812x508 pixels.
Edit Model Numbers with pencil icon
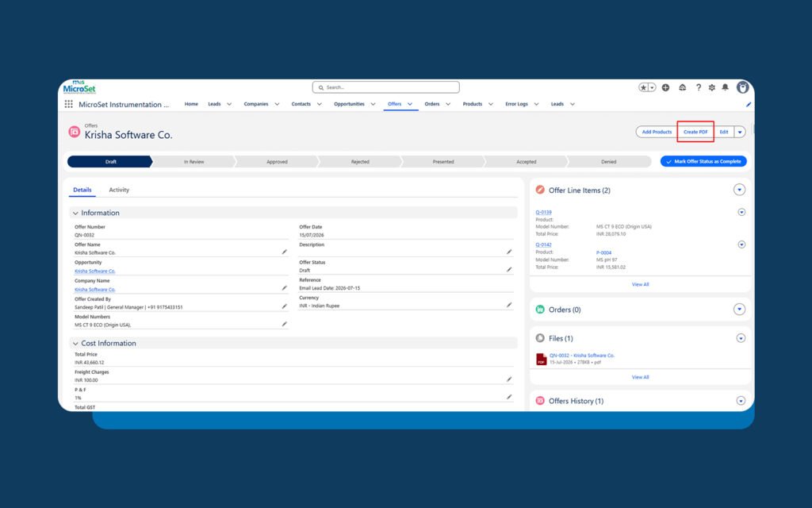[285, 324]
